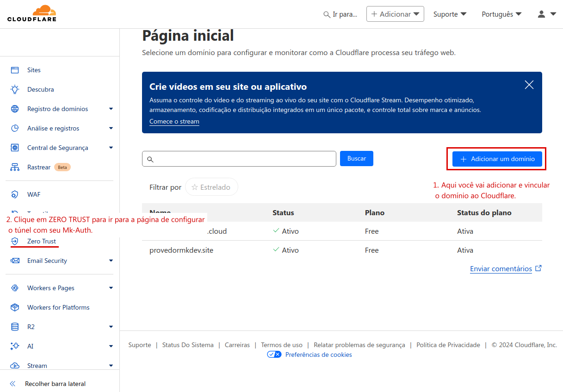Open Zero Trust from the sidebar
The width and height of the screenshot is (563, 392).
coord(41,241)
